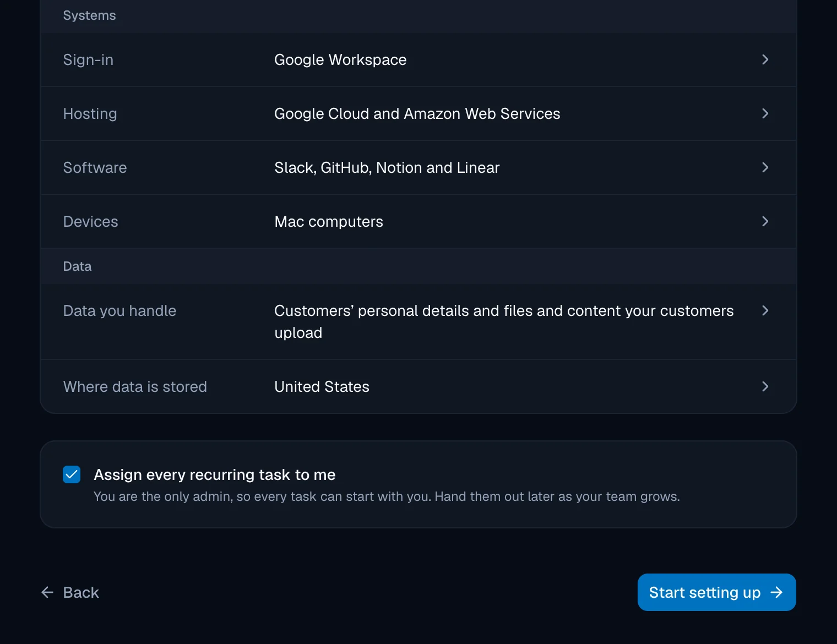Click the Data you handle label
Viewport: 837px width, 644px height.
coord(119,310)
